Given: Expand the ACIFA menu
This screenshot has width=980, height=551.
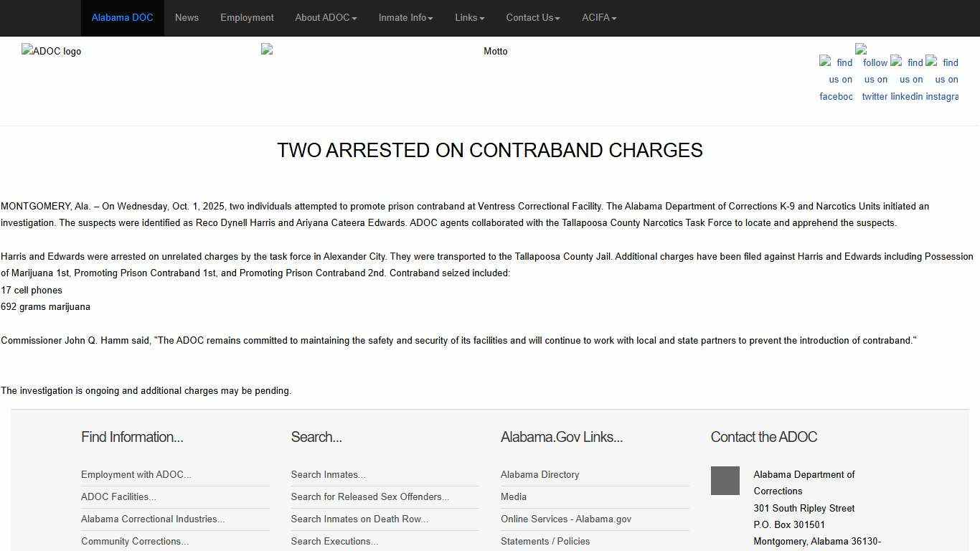Looking at the screenshot, I should pyautogui.click(x=598, y=18).
